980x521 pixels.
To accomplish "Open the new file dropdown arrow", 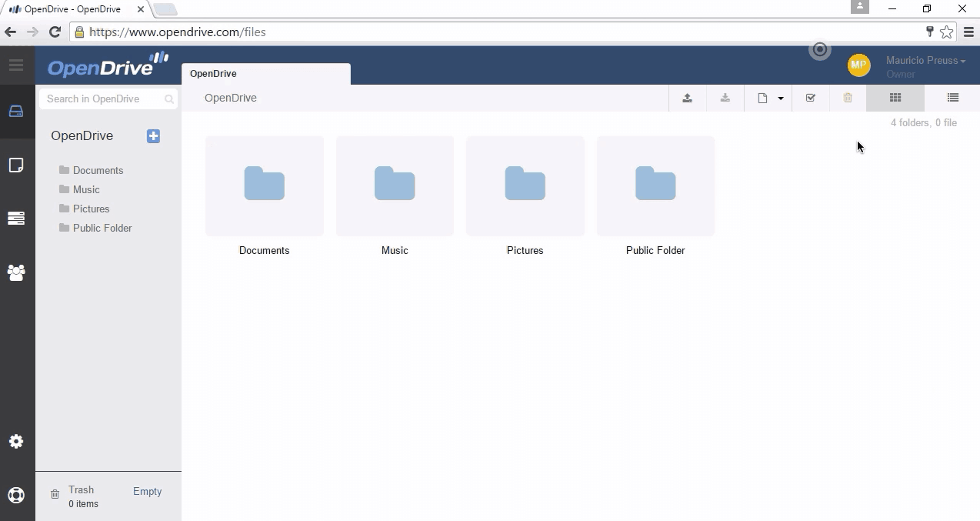I will coord(779,98).
